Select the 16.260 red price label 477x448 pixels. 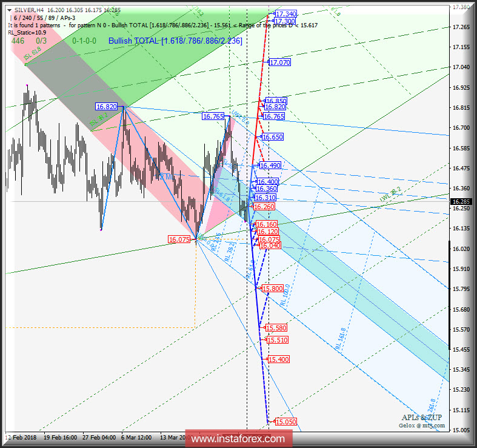(x=264, y=207)
